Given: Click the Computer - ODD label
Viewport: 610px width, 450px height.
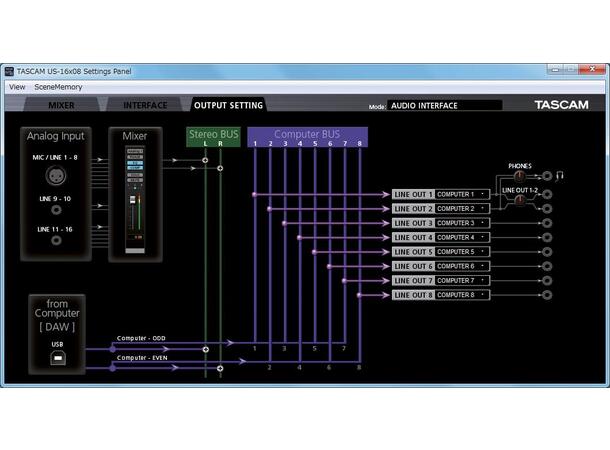Looking at the screenshot, I should tap(141, 338).
